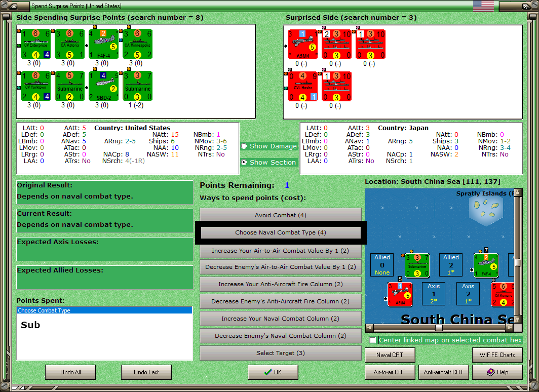Increase Your Anti-Aircraft Fire Column

280,284
